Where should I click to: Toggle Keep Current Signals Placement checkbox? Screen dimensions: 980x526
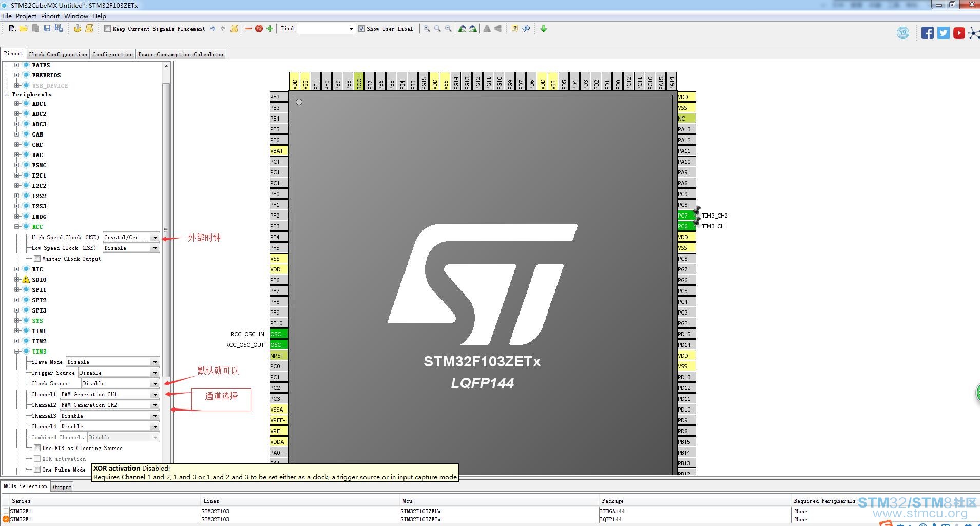[107, 29]
